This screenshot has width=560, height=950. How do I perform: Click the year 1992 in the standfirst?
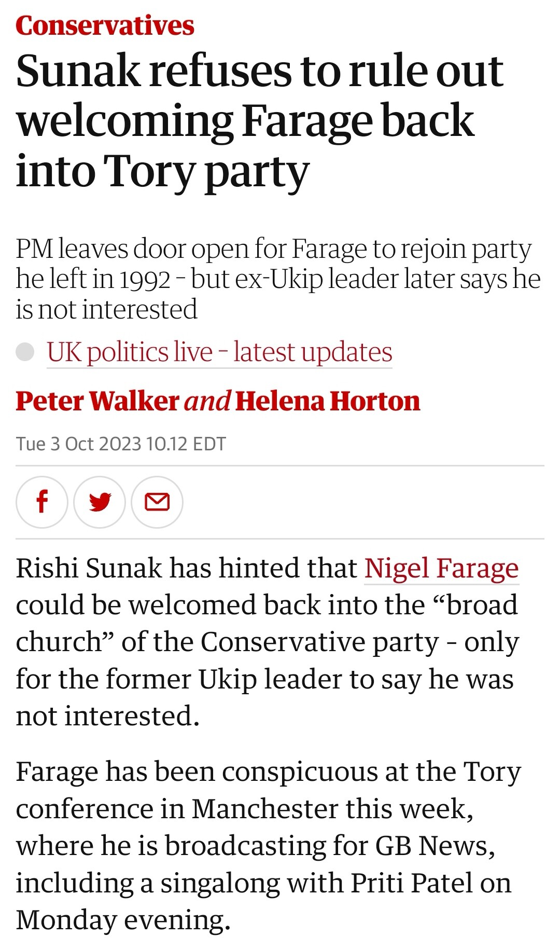pos(146,280)
